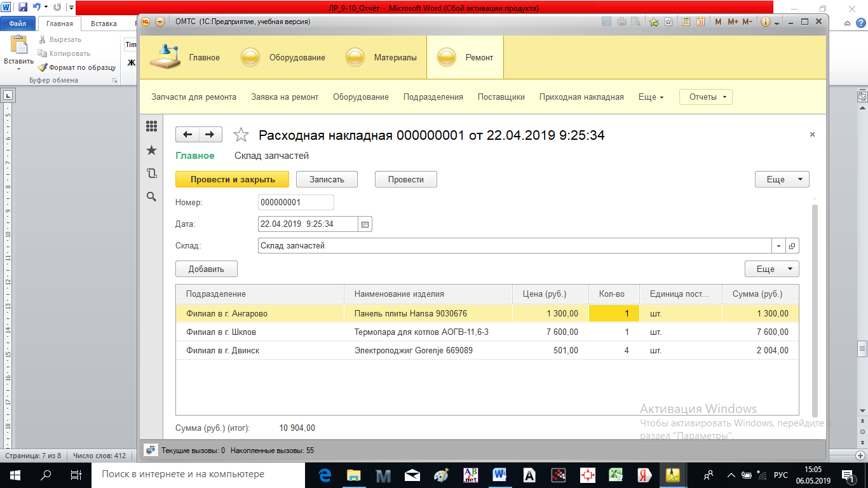Open Подразделения link
The image size is (868, 488).
[433, 97]
